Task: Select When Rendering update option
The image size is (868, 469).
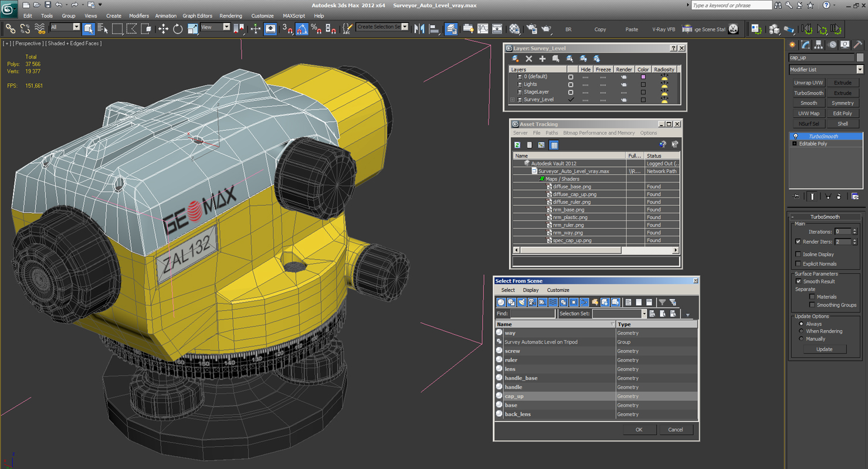Action: (x=801, y=331)
